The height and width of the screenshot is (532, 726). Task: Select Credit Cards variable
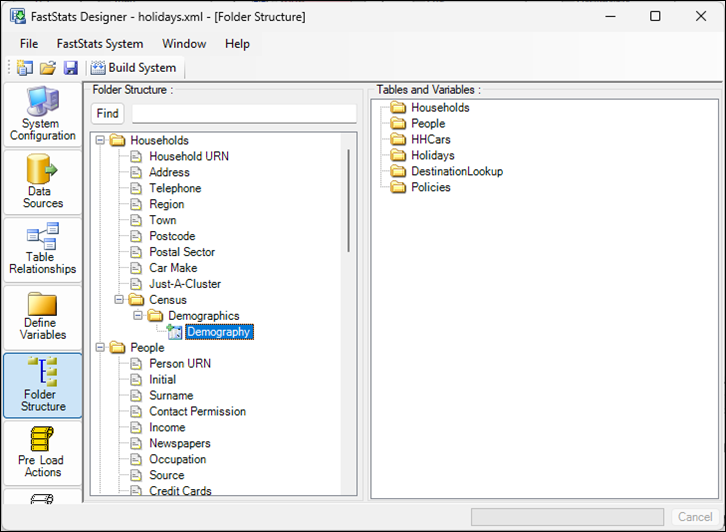180,490
